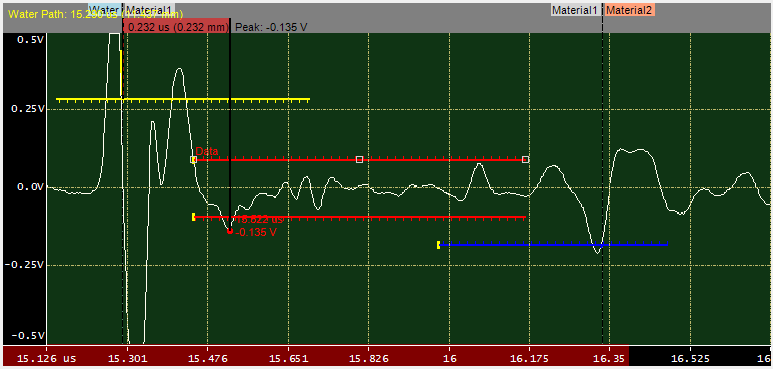773x369 pixels.
Task: Click the 0.5V amplitude axis label
Action: coord(30,39)
